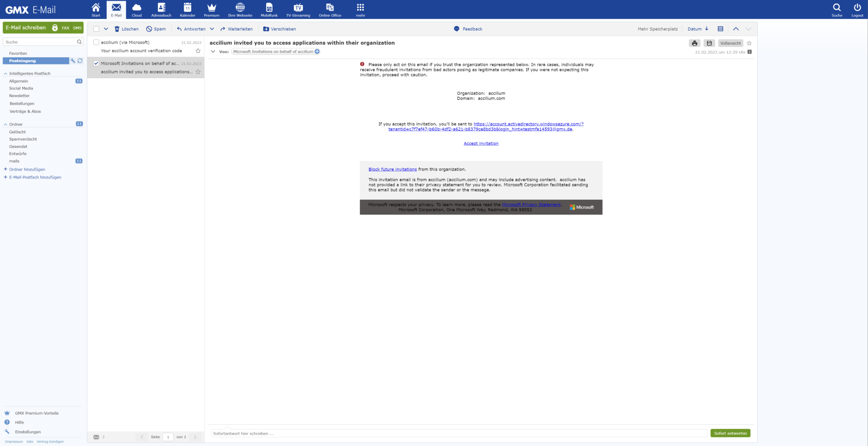Open the Cloud section

[x=137, y=10]
